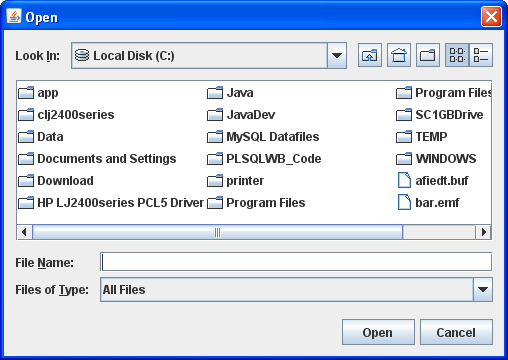Switch to List view
The image size is (508, 360).
point(457,55)
